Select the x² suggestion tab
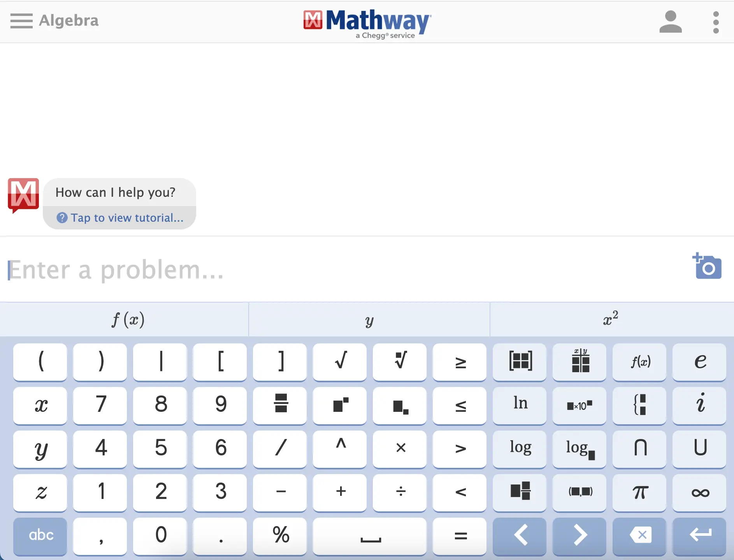The width and height of the screenshot is (734, 560). tap(612, 320)
